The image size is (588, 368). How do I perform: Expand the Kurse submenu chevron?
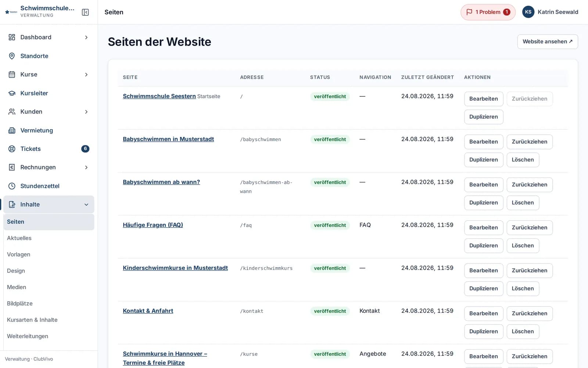pos(86,74)
